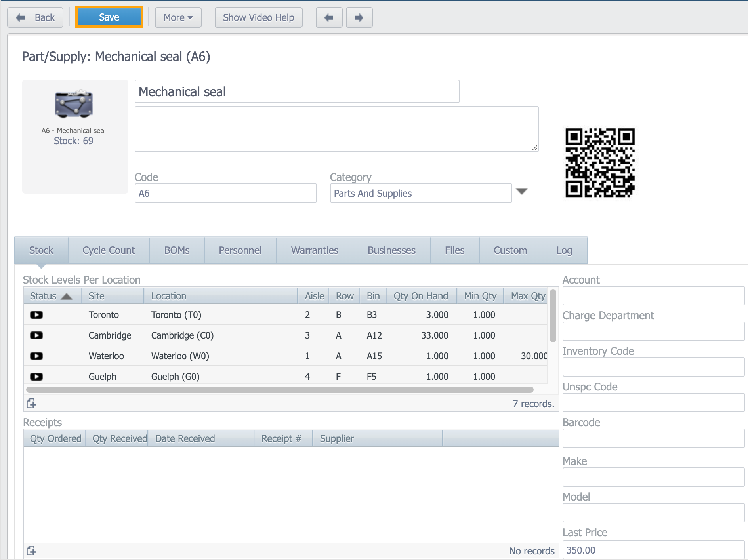Sort by Site column header
748x560 pixels.
click(x=113, y=296)
